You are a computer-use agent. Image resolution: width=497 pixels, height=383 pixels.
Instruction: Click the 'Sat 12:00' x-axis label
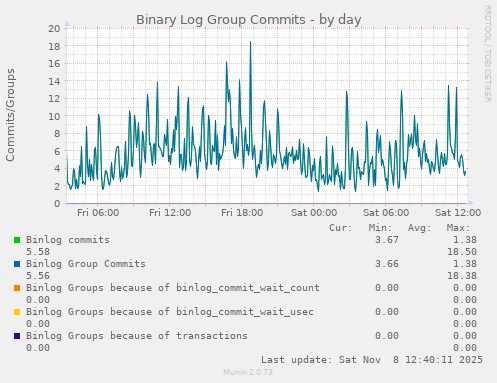[x=458, y=213]
